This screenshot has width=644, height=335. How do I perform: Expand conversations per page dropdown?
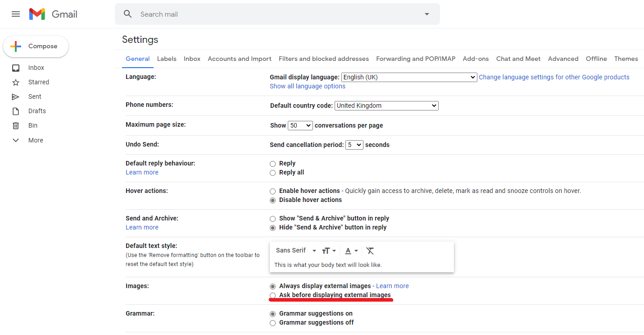[x=301, y=125]
